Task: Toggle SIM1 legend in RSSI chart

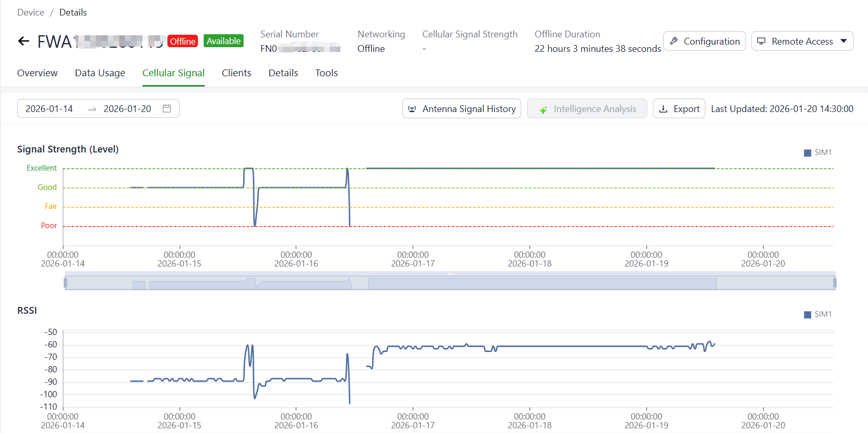Action: 817,314
